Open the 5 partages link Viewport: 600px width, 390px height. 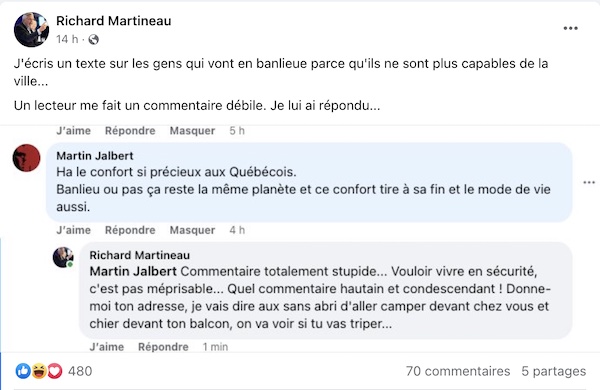click(x=554, y=371)
